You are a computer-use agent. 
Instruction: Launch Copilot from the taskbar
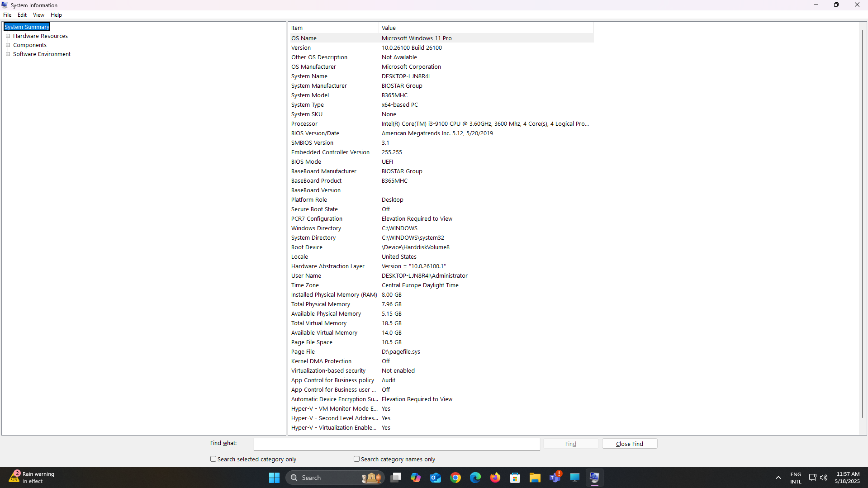416,478
